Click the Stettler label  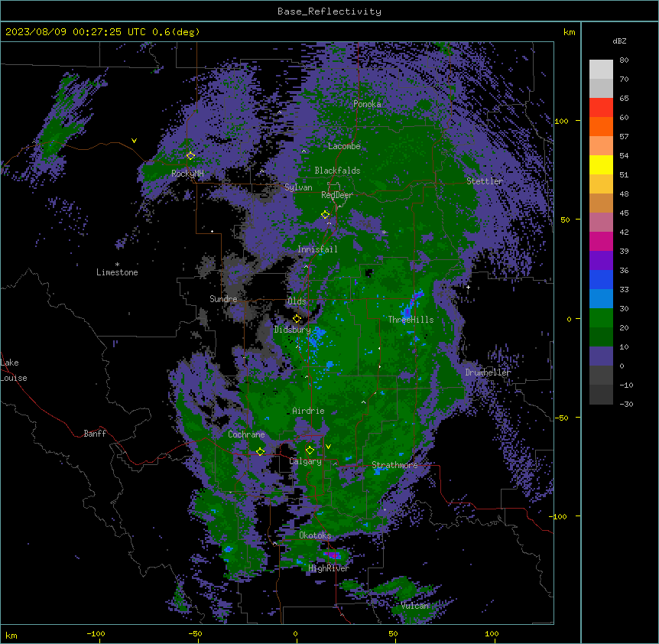tap(485, 181)
